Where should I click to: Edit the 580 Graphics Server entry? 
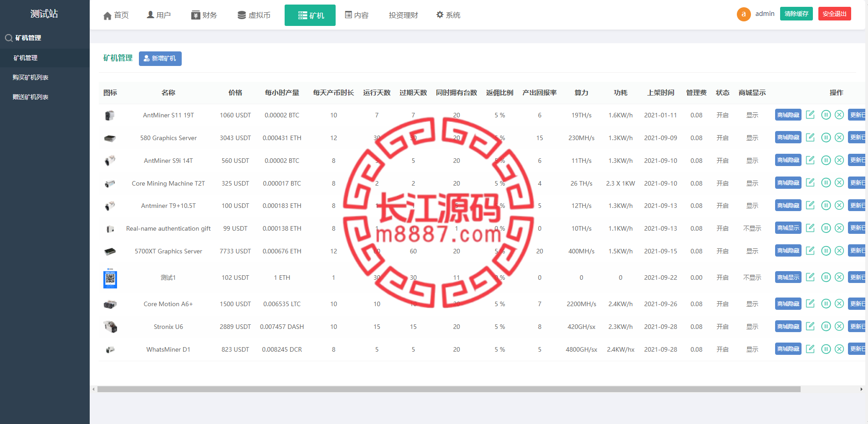tap(810, 137)
